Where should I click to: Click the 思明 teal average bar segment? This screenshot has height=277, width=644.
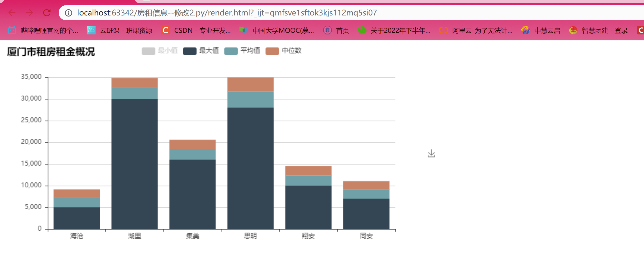point(250,100)
